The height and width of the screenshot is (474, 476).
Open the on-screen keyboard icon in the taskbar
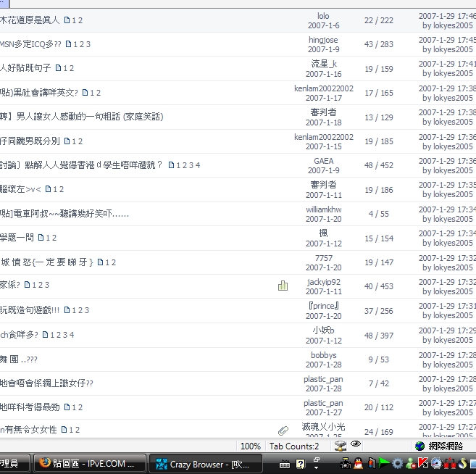tap(285, 464)
